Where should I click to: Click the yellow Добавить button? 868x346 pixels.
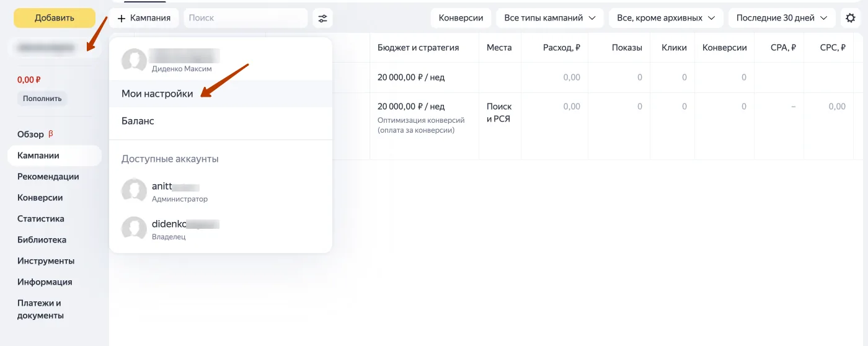[55, 18]
